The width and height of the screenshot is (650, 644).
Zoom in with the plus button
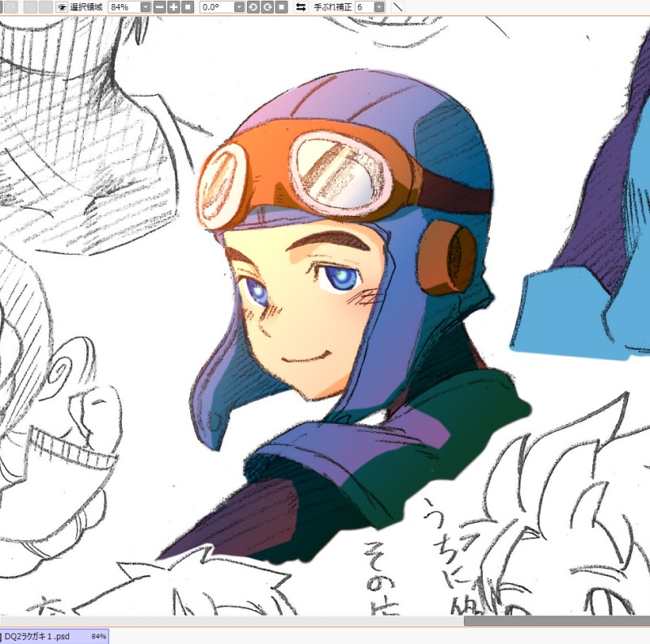coord(174,7)
